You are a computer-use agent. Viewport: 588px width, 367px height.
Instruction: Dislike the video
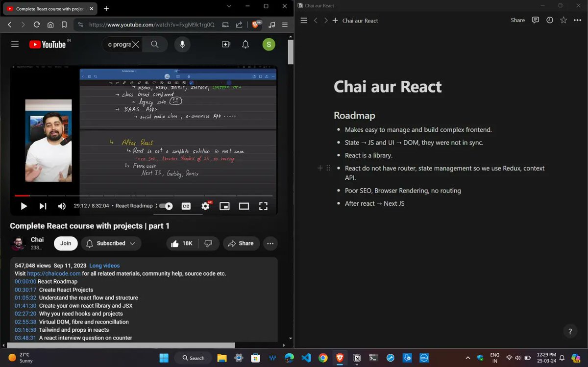click(208, 243)
